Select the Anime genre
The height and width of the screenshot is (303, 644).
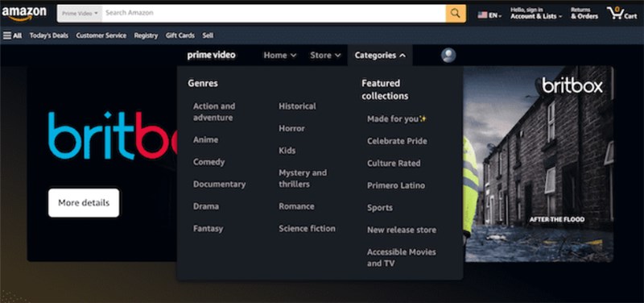[205, 139]
